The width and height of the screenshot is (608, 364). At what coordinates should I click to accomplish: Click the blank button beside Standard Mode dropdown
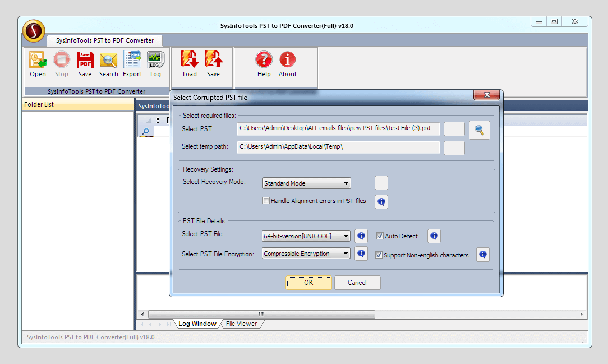(x=381, y=183)
